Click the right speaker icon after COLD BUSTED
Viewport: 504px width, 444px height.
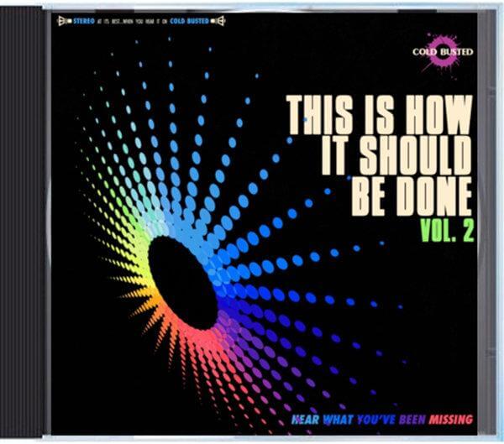click(218, 22)
